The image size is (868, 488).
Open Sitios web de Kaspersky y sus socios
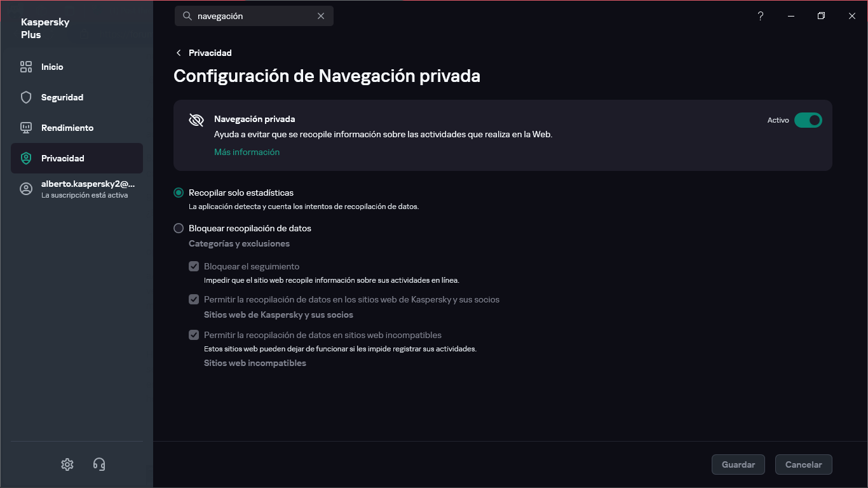(x=278, y=315)
